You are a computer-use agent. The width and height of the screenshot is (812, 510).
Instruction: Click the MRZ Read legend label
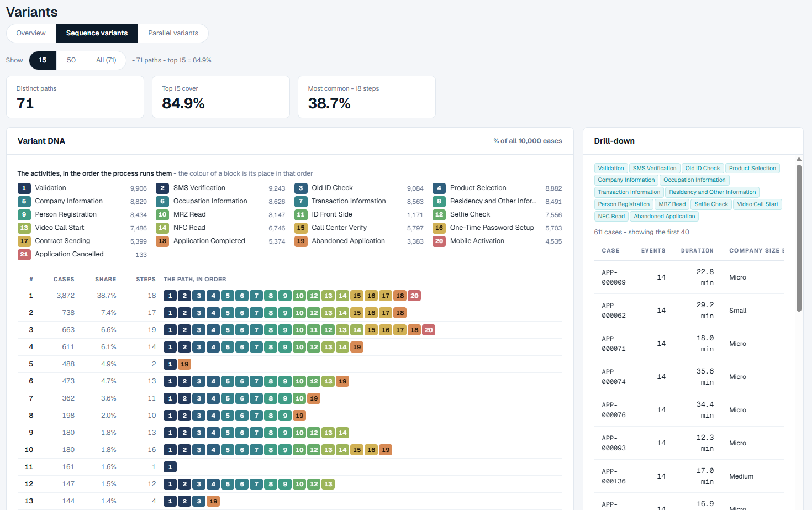click(189, 214)
